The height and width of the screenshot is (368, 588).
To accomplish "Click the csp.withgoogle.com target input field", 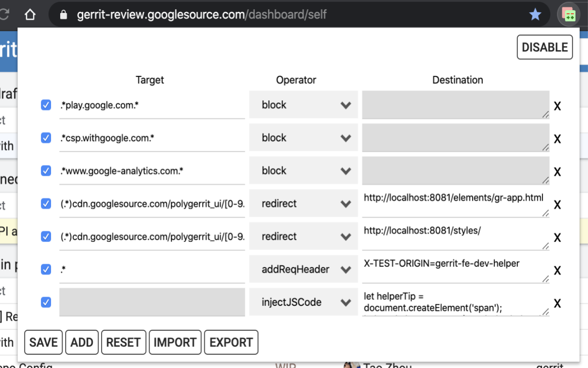I will tap(152, 138).
